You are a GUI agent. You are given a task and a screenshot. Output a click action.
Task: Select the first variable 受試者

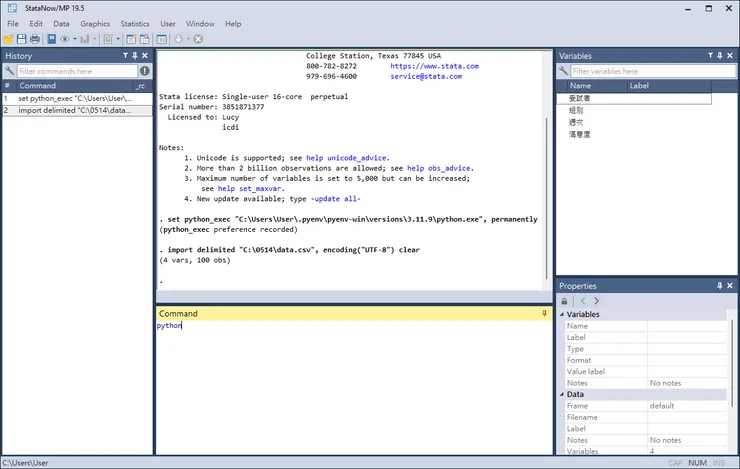tap(579, 98)
